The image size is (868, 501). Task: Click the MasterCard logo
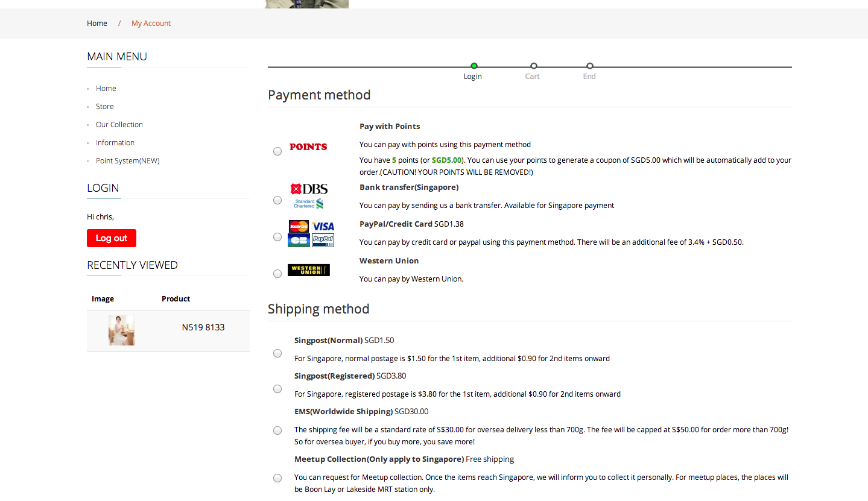pyautogui.click(x=299, y=227)
